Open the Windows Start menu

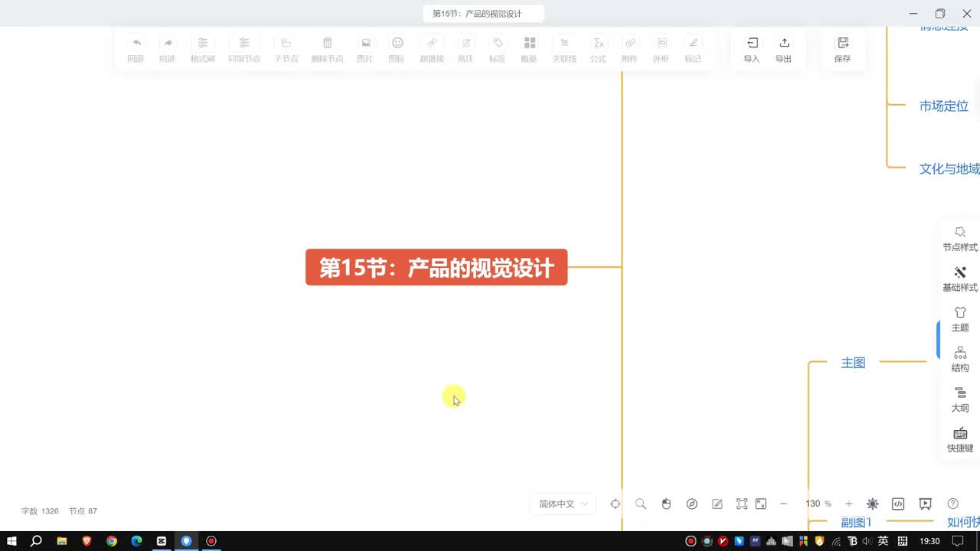tap(11, 541)
